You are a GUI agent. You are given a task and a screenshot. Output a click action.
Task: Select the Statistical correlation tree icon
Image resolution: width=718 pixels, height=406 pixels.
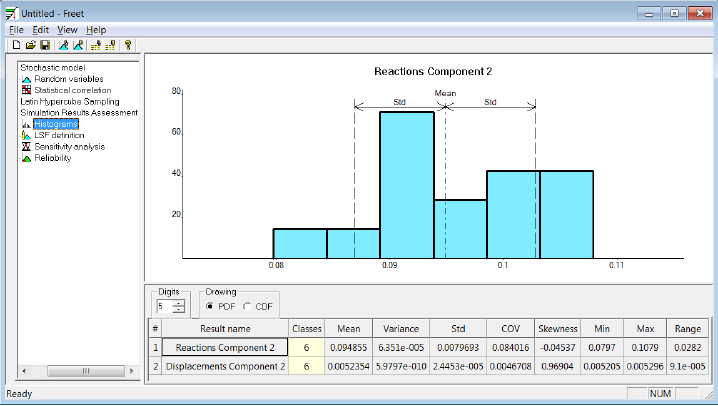click(26, 90)
